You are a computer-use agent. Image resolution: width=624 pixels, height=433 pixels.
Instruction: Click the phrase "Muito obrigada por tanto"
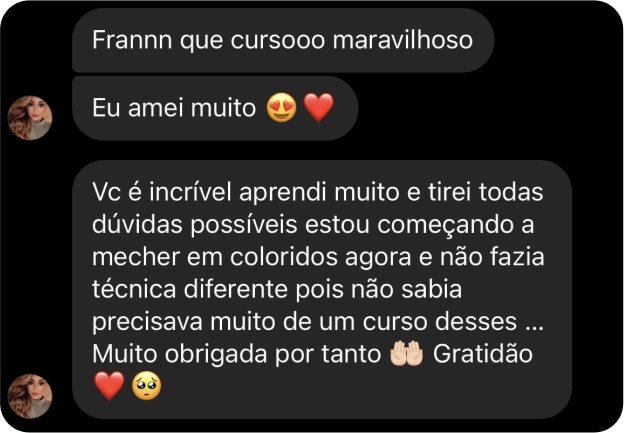[237, 353]
